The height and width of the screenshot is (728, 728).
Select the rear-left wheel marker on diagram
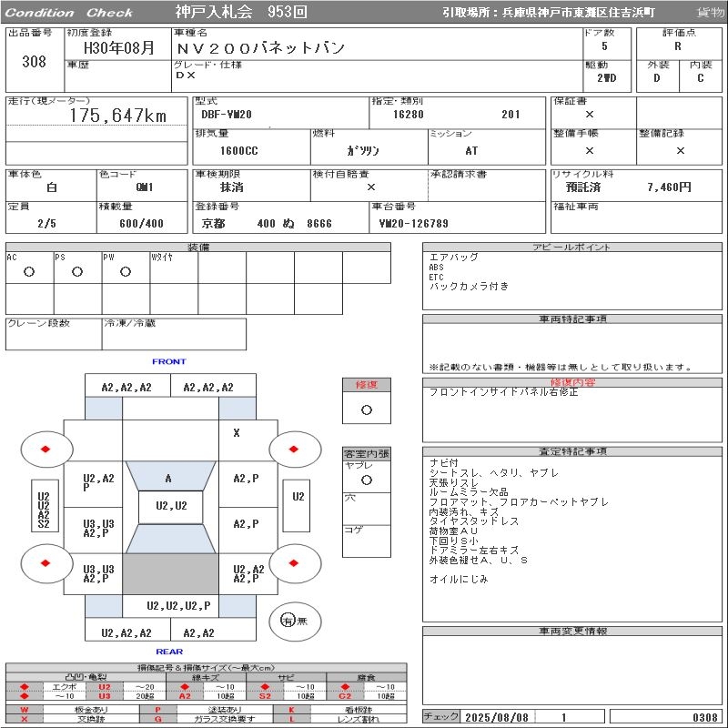pyautogui.click(x=45, y=563)
